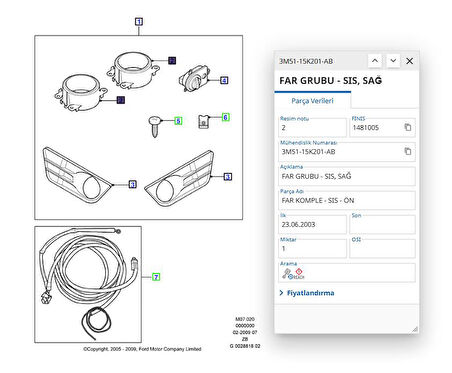Click the screw drawing in the diagram
The width and height of the screenshot is (452, 373).
coord(155,126)
